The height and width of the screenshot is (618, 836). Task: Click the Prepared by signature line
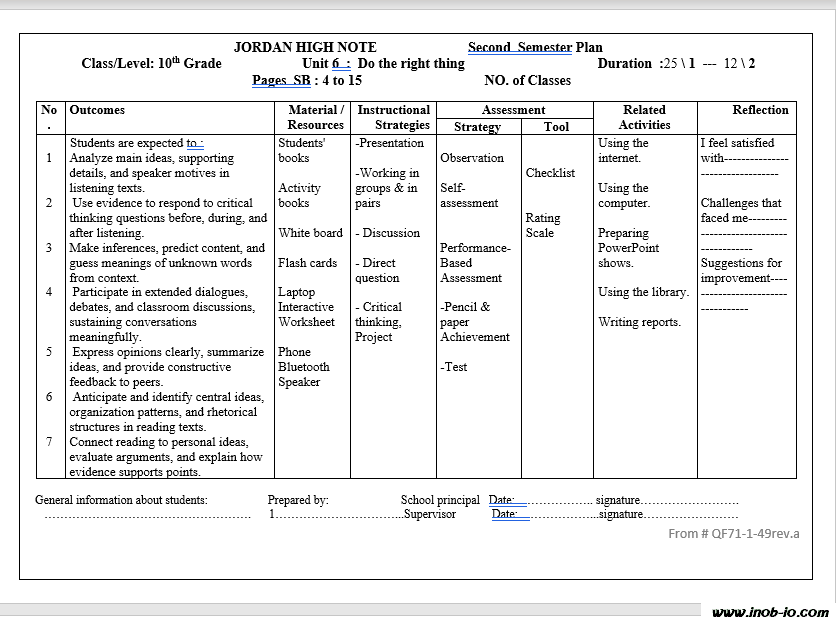pyautogui.click(x=337, y=514)
